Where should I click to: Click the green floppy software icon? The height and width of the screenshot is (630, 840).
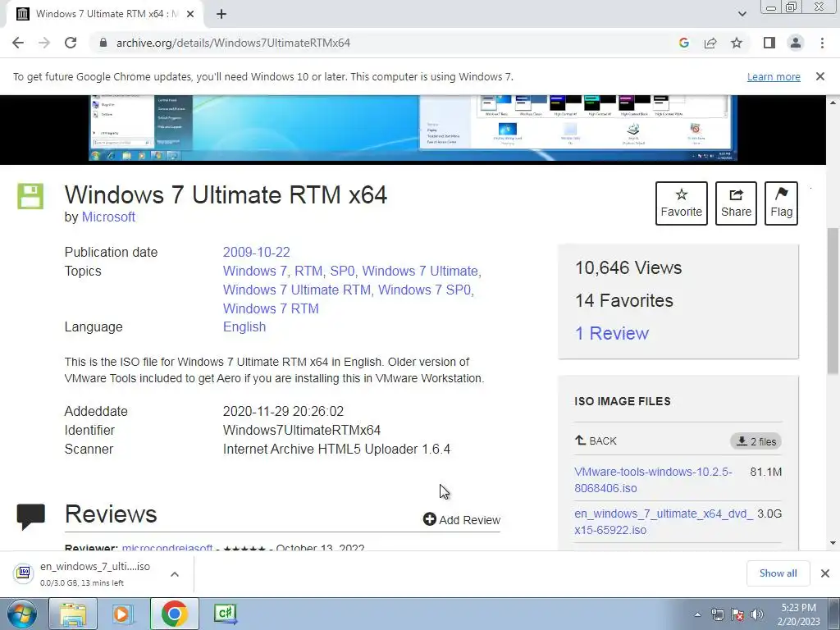coord(30,196)
